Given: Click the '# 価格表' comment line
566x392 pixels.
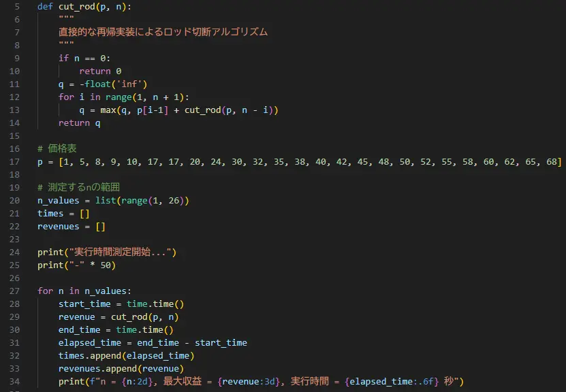Looking at the screenshot, I should pos(57,148).
